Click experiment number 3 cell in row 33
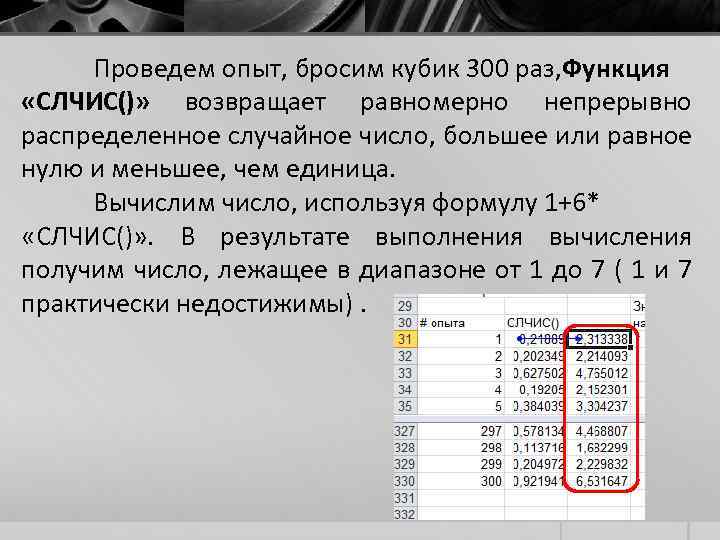Image resolution: width=720 pixels, height=540 pixels. [461, 373]
